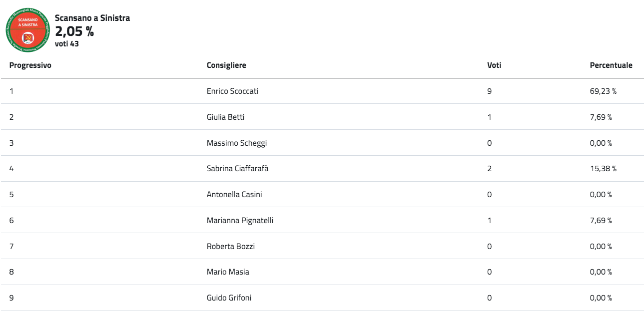Select candidate Sabrina Ciaffarafà

[237, 169]
